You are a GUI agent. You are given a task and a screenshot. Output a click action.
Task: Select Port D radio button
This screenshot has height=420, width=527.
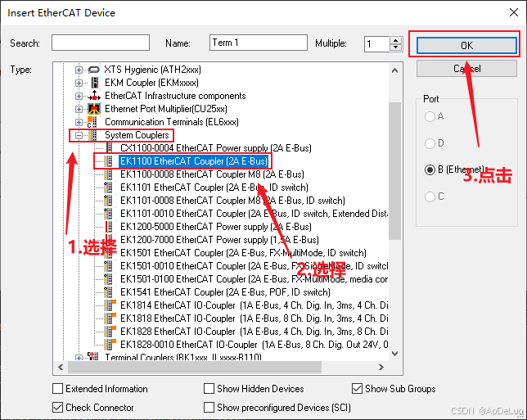coord(430,143)
